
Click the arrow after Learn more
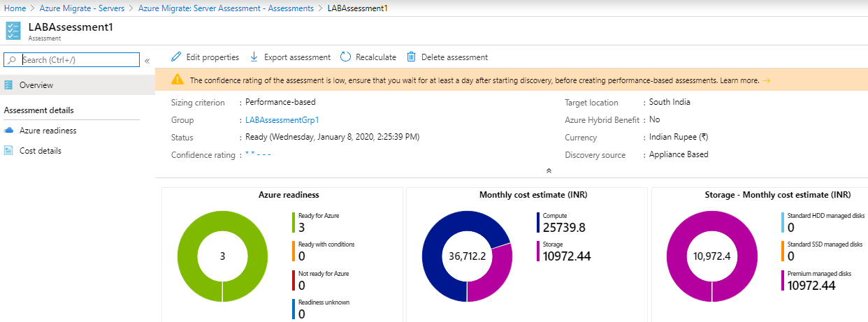767,80
